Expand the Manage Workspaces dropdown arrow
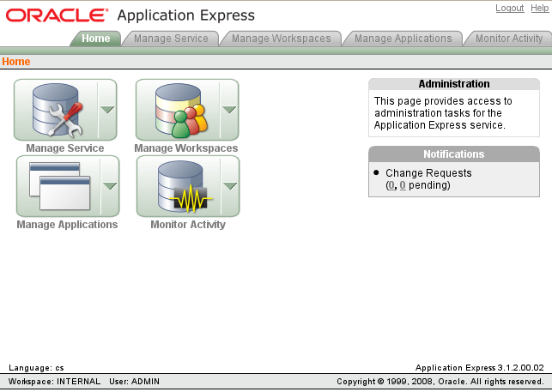Screen dimensions: 552x392 [229, 110]
